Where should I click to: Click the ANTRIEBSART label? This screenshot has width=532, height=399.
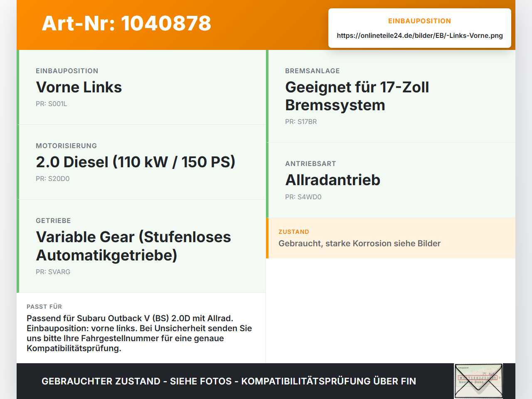[310, 164]
